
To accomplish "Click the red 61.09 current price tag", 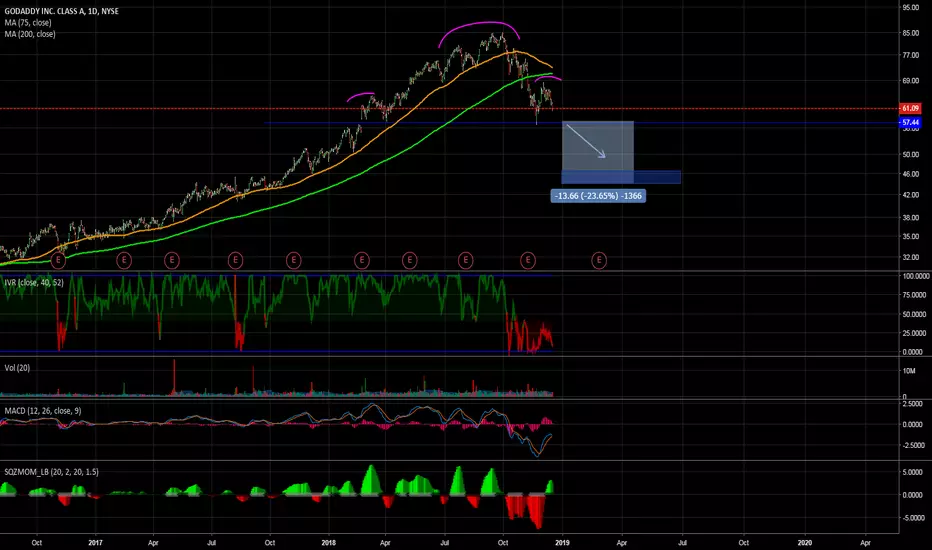I will [x=910, y=108].
